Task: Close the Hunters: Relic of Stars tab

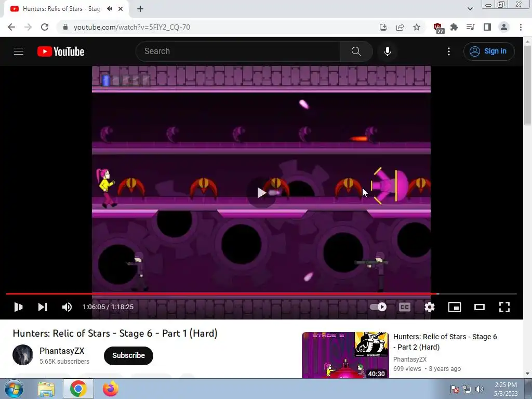Action: pos(121,9)
